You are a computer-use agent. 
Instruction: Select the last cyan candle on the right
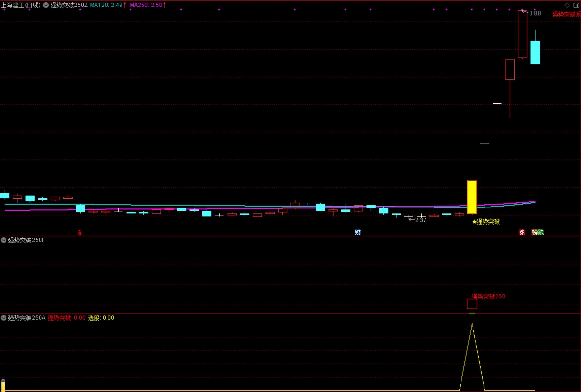(535, 52)
